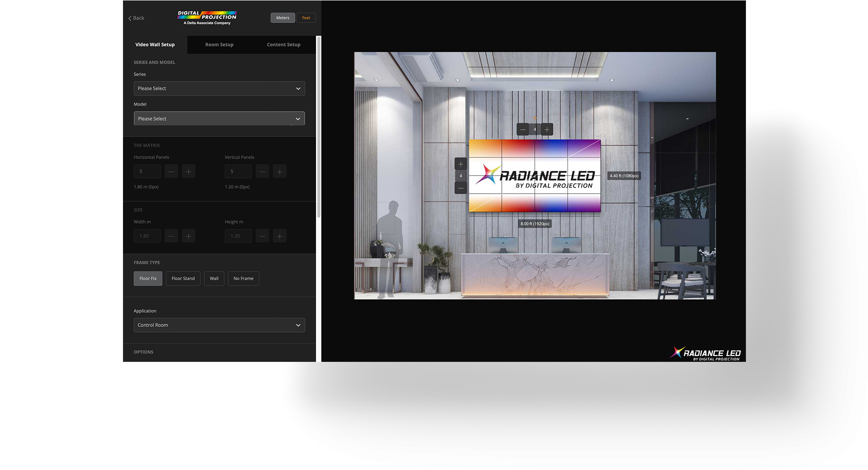
Task: Select the Floor Stand frame type
Action: click(183, 278)
